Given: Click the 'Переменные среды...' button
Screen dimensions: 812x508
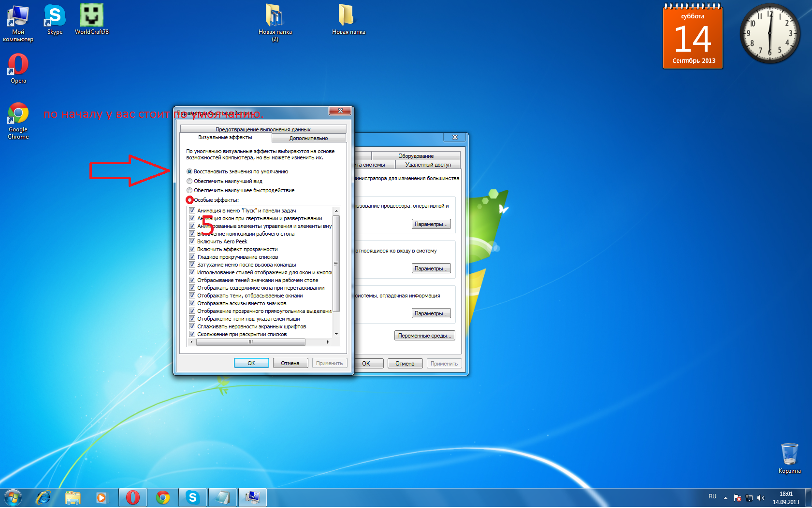Looking at the screenshot, I should (x=424, y=336).
